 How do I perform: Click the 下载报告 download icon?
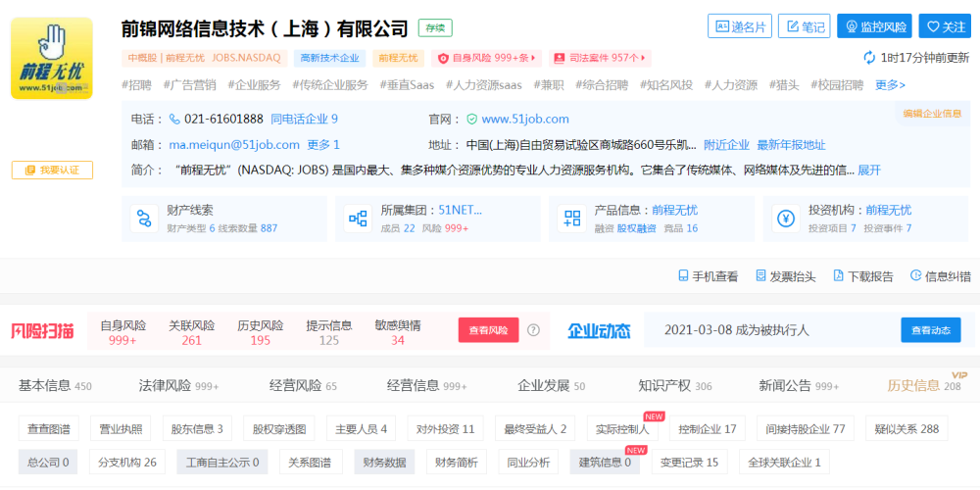(x=838, y=277)
